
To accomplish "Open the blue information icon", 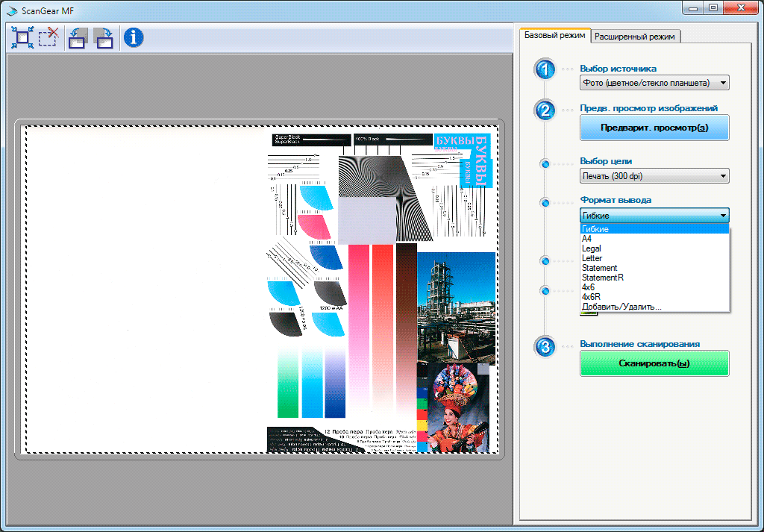I will coord(134,37).
